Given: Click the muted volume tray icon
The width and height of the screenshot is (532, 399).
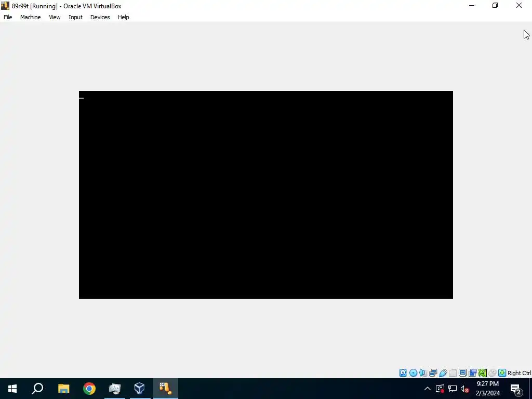Looking at the screenshot, I should tap(464, 389).
